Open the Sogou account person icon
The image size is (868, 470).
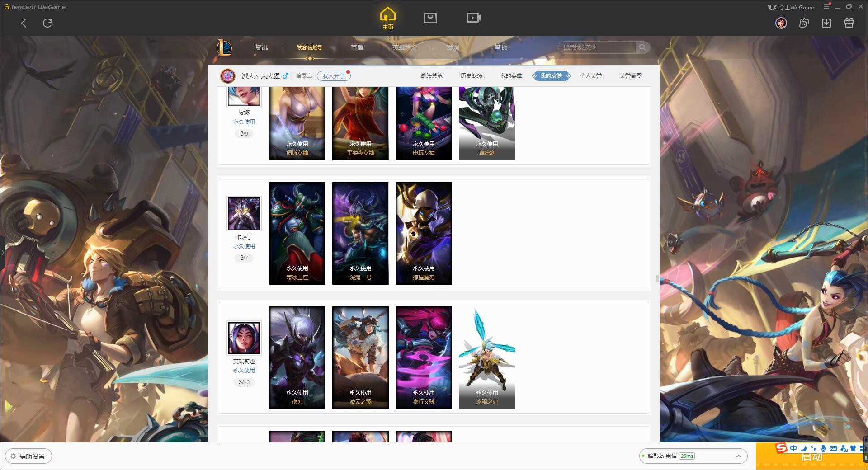844,448
